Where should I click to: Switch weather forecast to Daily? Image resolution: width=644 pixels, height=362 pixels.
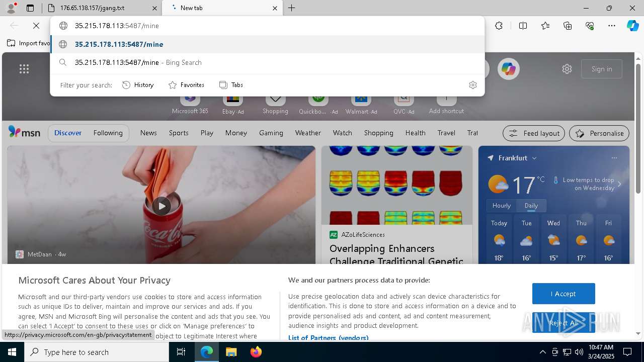point(531,206)
